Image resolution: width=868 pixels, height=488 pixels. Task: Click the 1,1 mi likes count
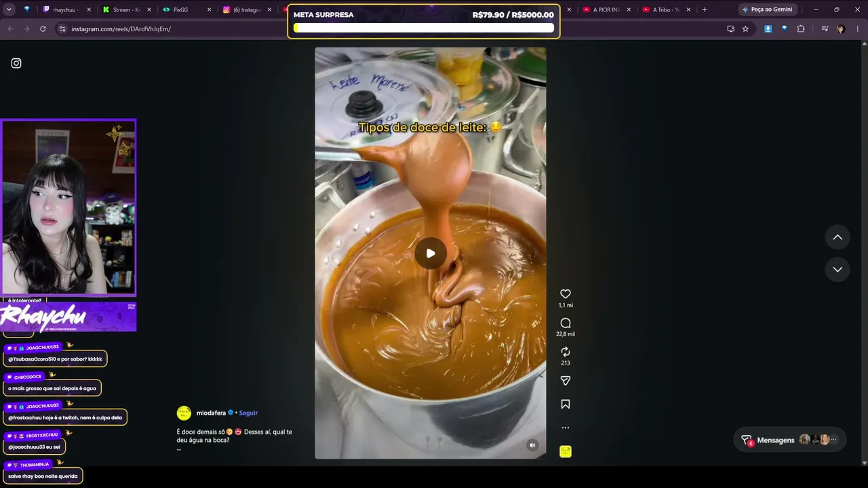click(566, 305)
